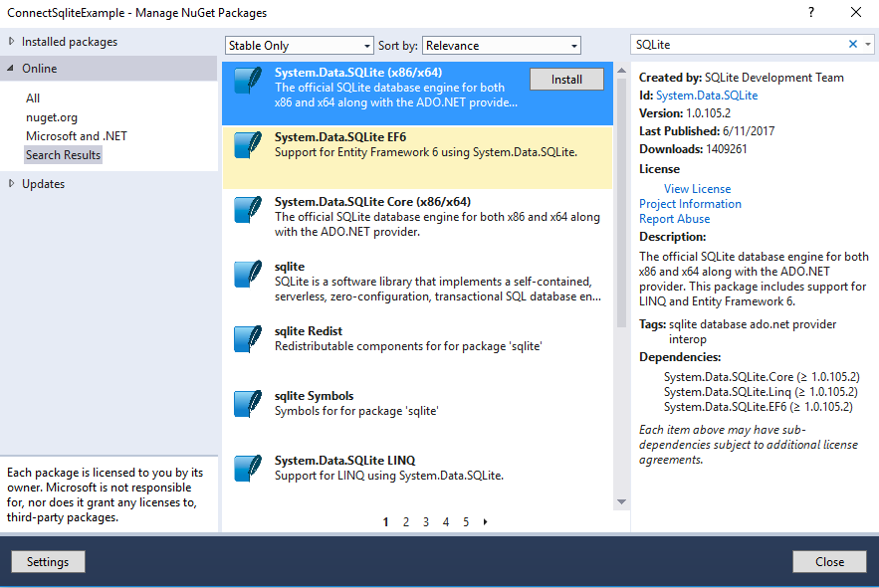Click the Version 1.0.105.2 value
This screenshot has height=588, width=879.
tap(709, 113)
